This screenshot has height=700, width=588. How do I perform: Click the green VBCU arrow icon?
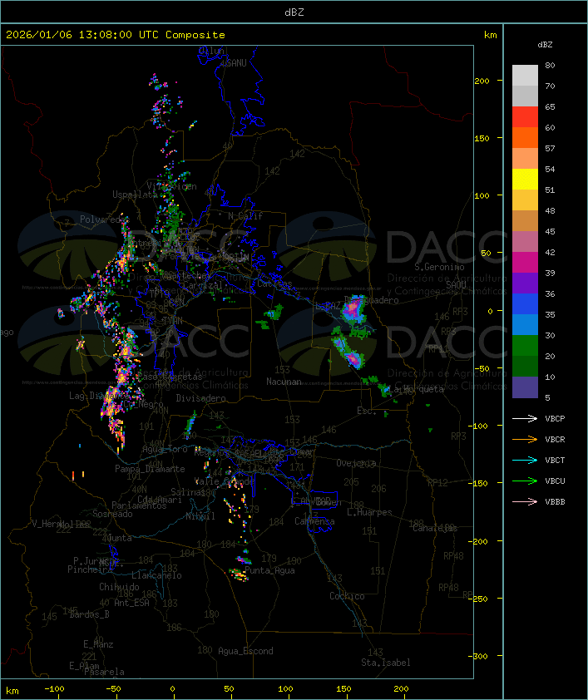pyautogui.click(x=525, y=481)
